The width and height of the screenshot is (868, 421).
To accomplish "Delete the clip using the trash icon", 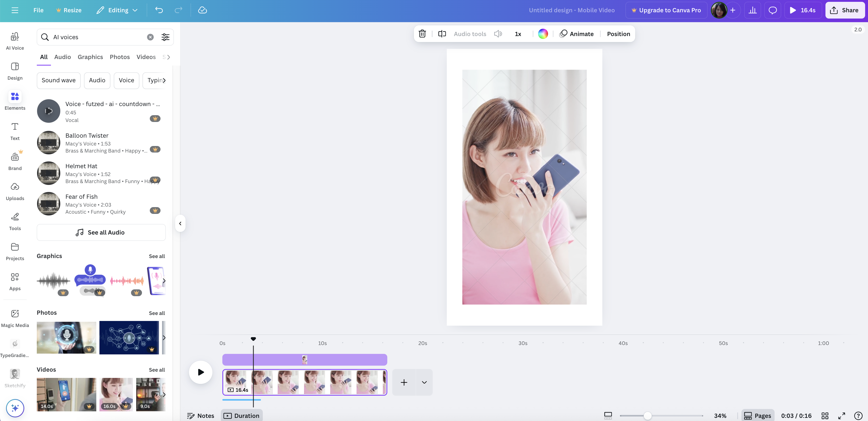I will (422, 34).
